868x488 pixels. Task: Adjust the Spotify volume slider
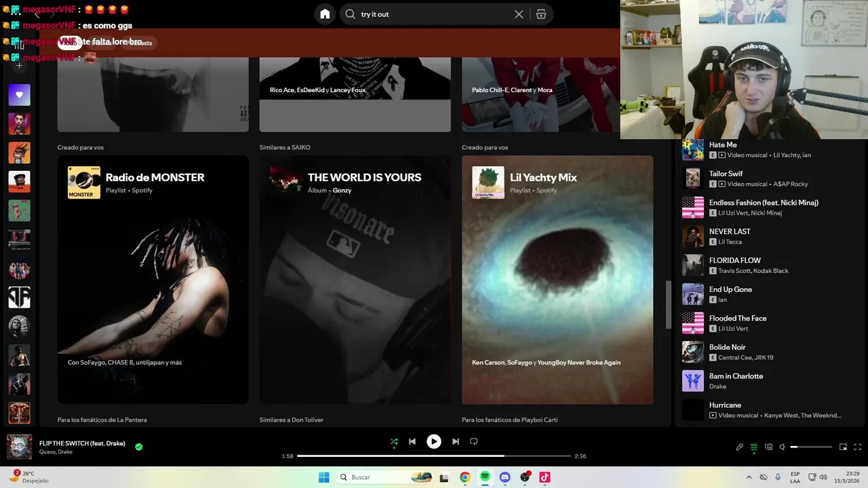point(811,447)
